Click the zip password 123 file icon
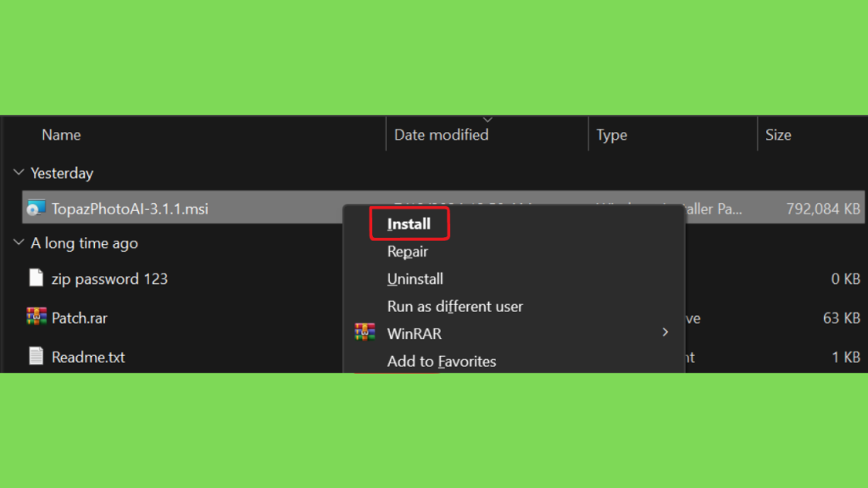The width and height of the screenshot is (868, 488). tap(36, 278)
